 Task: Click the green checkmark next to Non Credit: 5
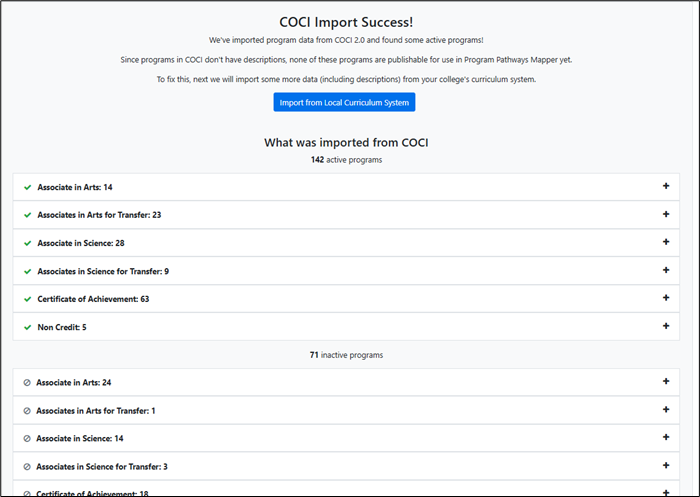coord(27,327)
